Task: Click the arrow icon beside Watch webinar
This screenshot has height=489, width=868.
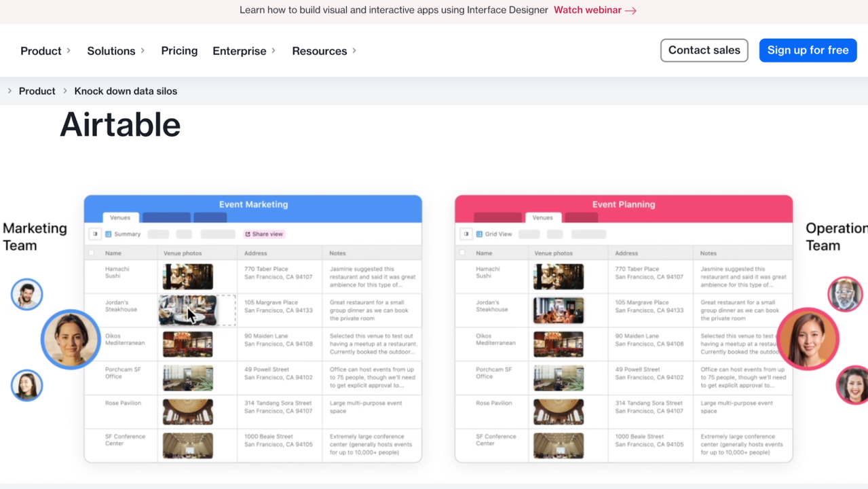Action: pyautogui.click(x=630, y=11)
